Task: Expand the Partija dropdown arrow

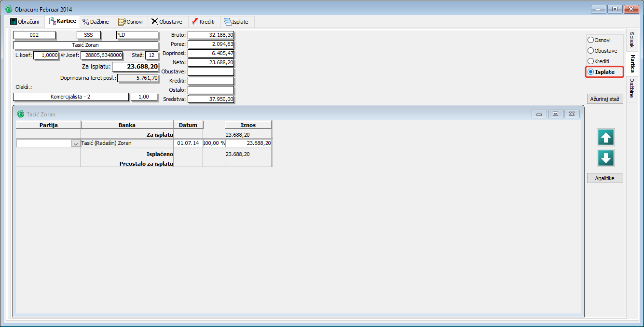Action: [x=76, y=143]
